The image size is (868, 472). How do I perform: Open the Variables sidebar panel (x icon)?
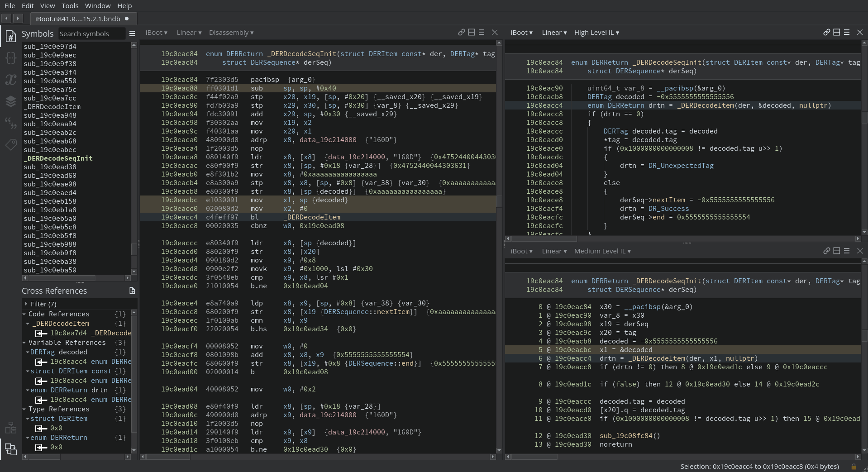tap(10, 80)
